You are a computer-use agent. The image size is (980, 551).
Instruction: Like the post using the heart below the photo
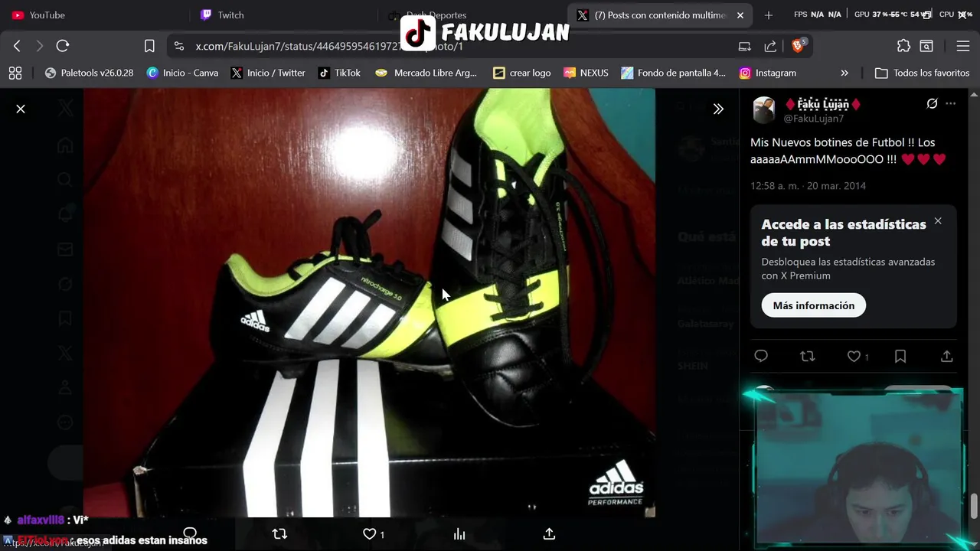[x=370, y=533]
